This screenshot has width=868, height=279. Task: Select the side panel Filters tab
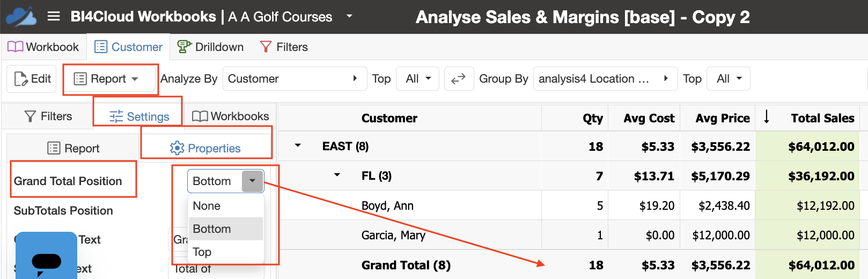[x=48, y=116]
